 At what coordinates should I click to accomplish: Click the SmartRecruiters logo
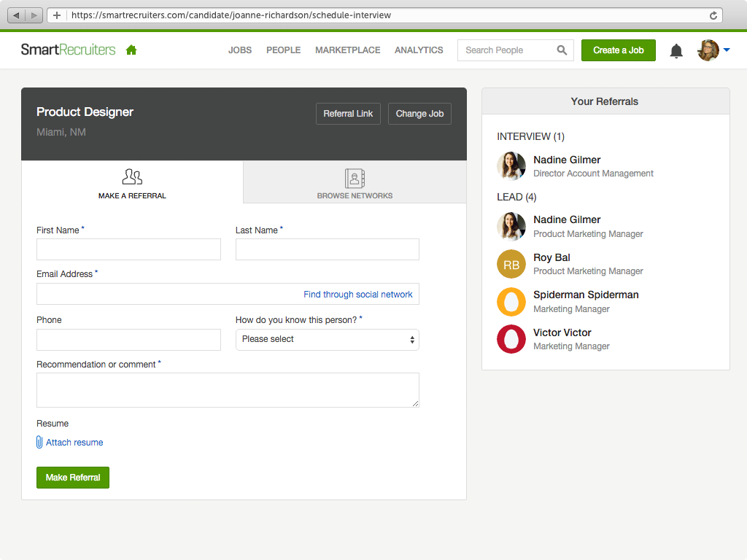(x=68, y=50)
